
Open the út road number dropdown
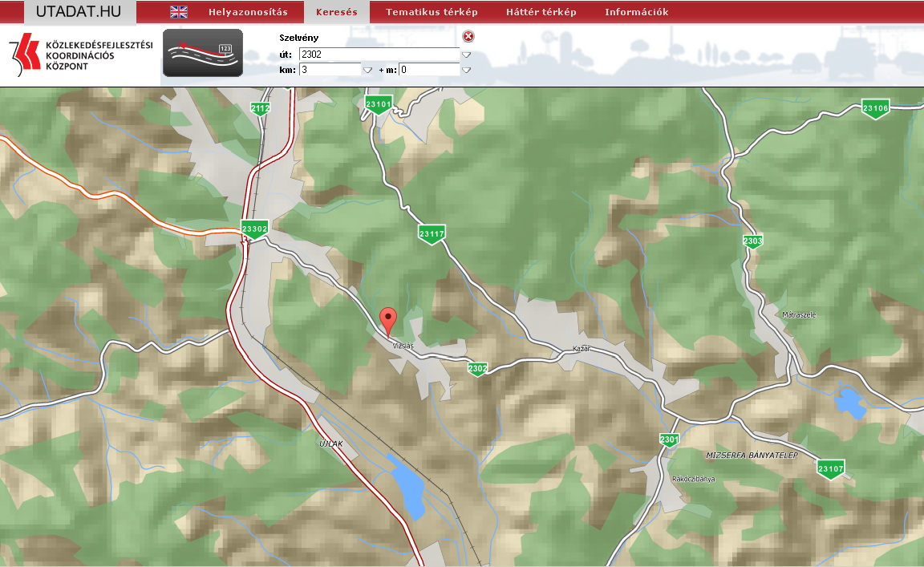(x=466, y=55)
